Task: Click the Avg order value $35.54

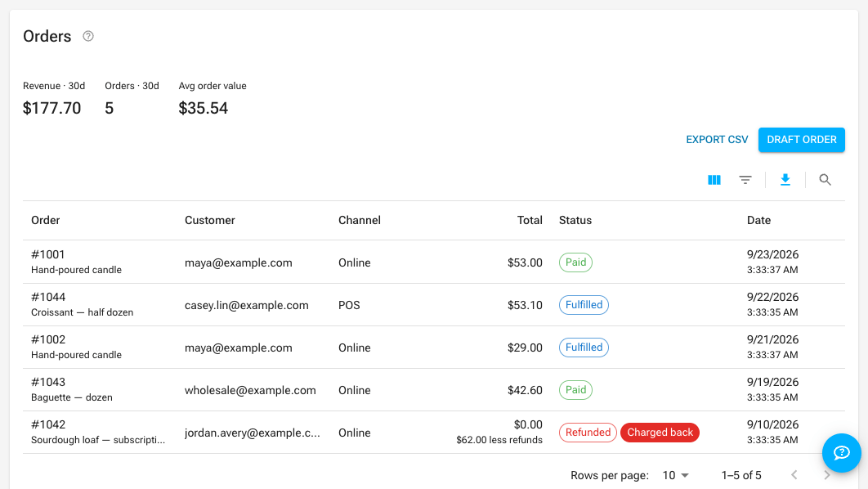Action: (x=204, y=108)
